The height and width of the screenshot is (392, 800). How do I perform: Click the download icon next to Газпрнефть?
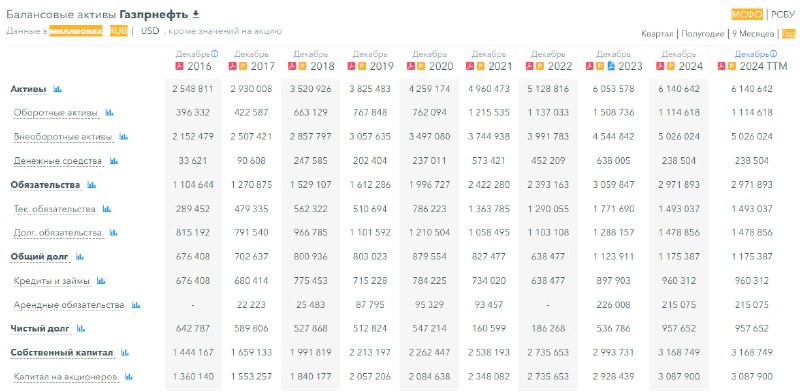coord(196,14)
